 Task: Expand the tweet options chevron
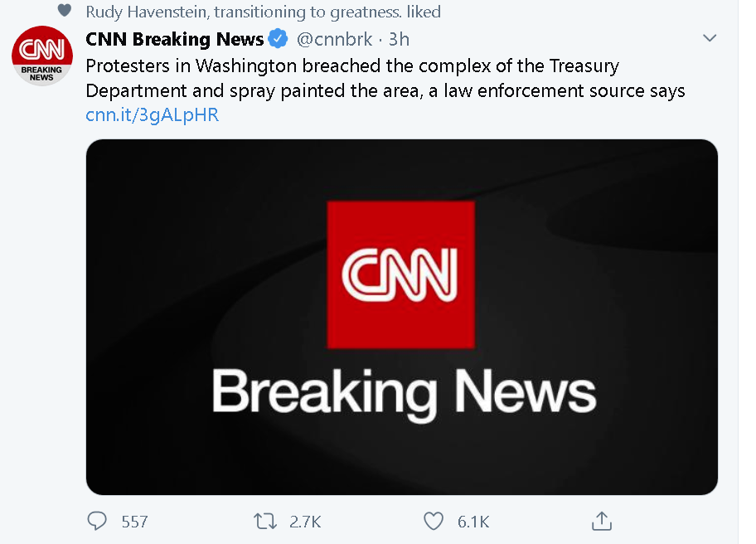coord(710,38)
